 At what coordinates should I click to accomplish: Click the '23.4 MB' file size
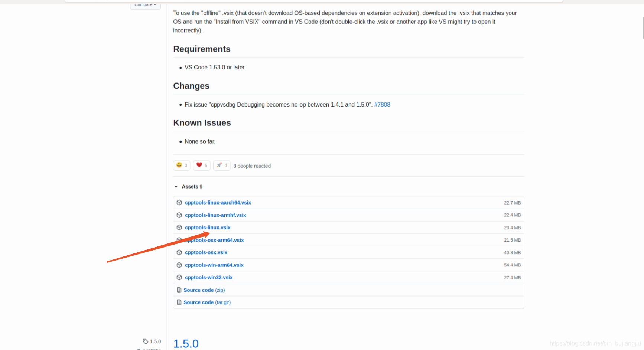tap(512, 228)
